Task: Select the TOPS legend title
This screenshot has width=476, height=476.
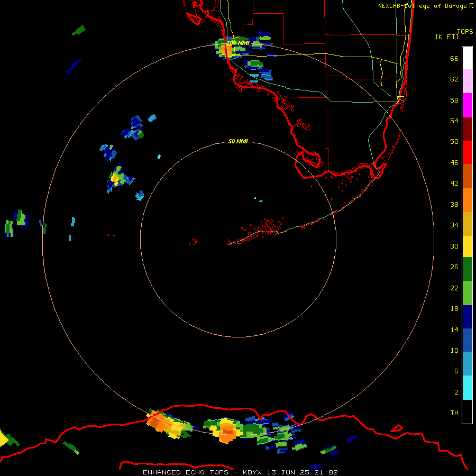Action: point(465,31)
